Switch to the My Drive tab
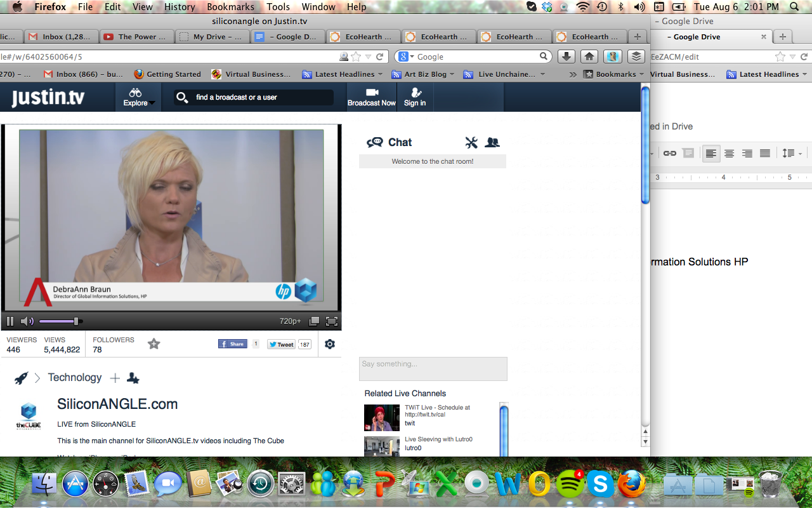812x508 pixels. click(x=211, y=37)
